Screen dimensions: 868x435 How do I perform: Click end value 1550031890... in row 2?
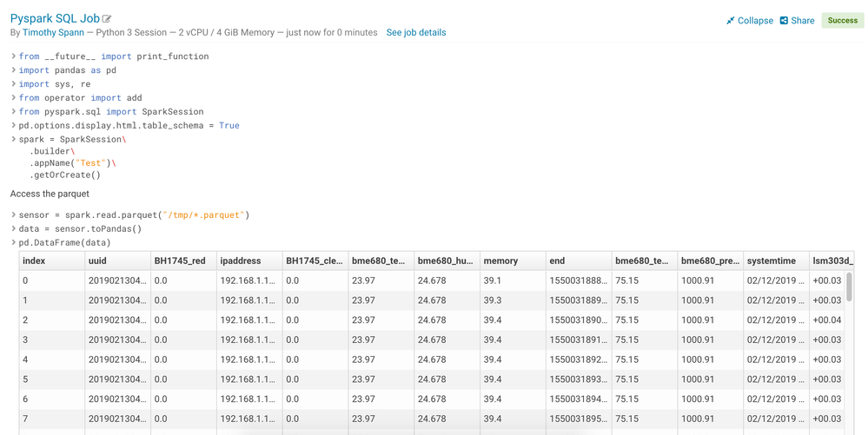579,320
